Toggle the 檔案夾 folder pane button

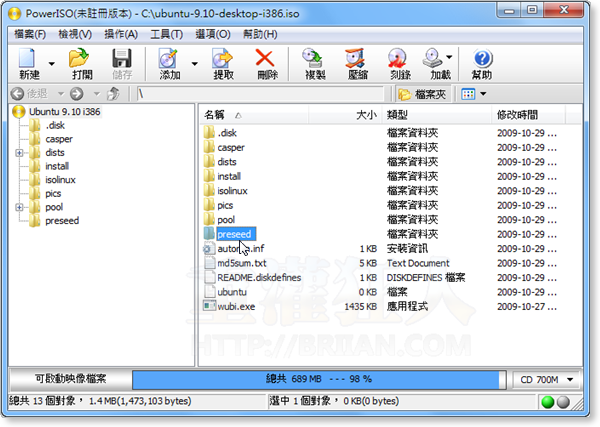pos(423,94)
